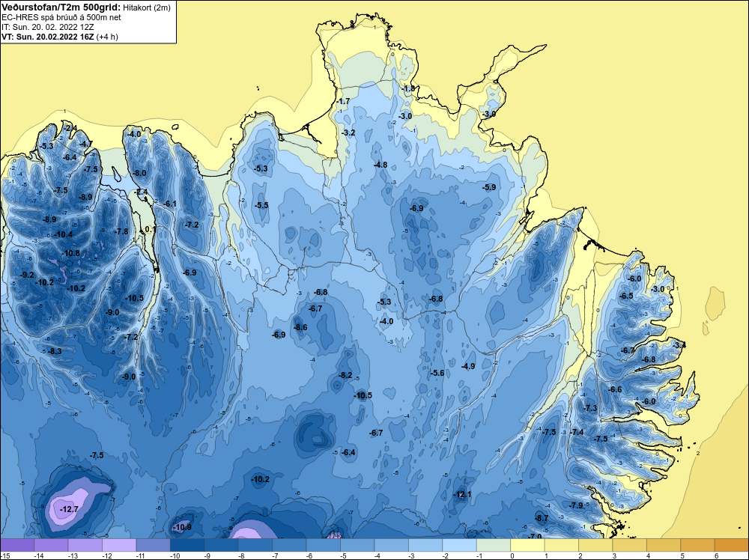Select the yellow swatch between 0 and 1
749x560 pixels.
tap(528, 545)
